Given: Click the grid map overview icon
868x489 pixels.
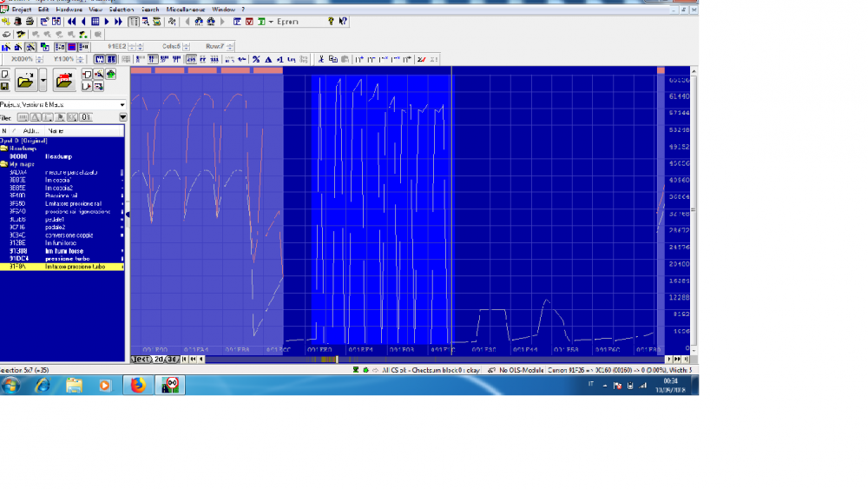Looking at the screenshot, I should click(95, 22).
